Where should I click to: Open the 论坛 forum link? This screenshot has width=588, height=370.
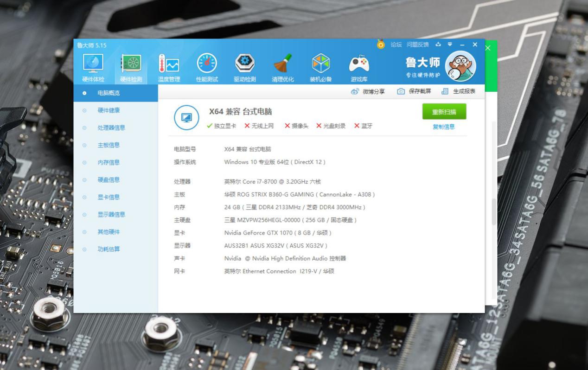396,45
